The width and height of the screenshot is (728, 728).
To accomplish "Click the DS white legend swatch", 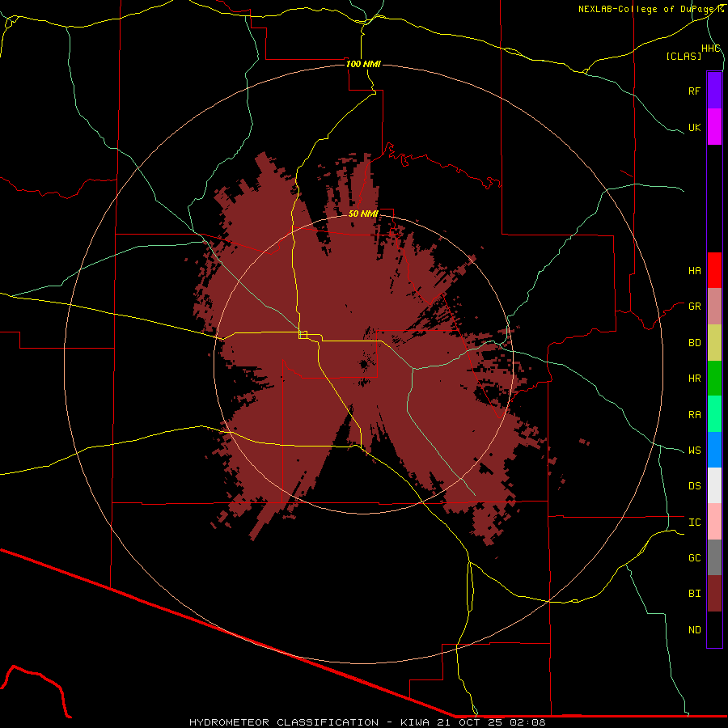I will pyautogui.click(x=714, y=485).
